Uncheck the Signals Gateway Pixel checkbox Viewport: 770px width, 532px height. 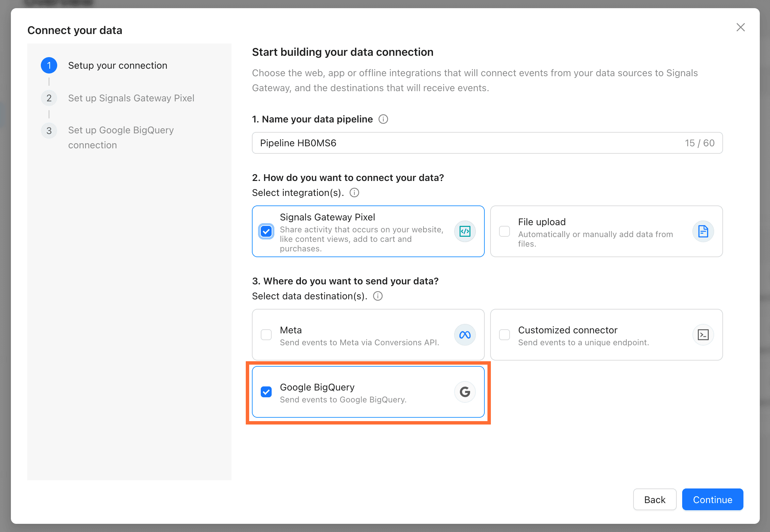coord(266,231)
